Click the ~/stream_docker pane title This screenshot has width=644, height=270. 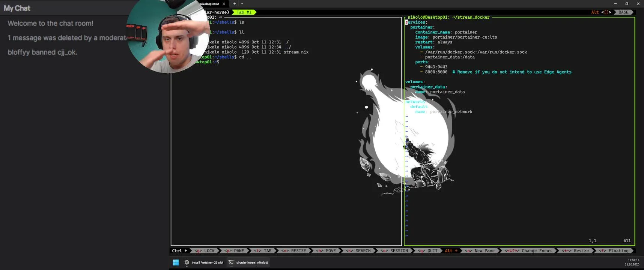click(x=448, y=17)
